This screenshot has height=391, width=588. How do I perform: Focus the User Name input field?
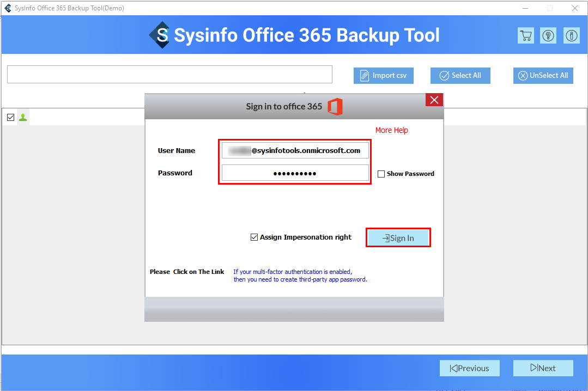pos(295,150)
